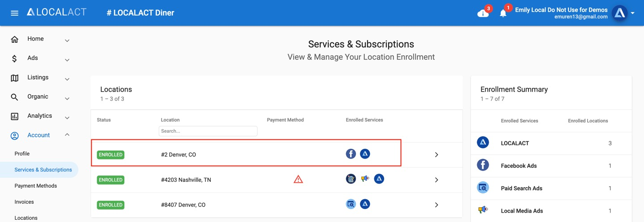Image resolution: width=644 pixels, height=222 pixels.
Task: Click Facebook icon in #2 Denver row
Action: pos(351,154)
